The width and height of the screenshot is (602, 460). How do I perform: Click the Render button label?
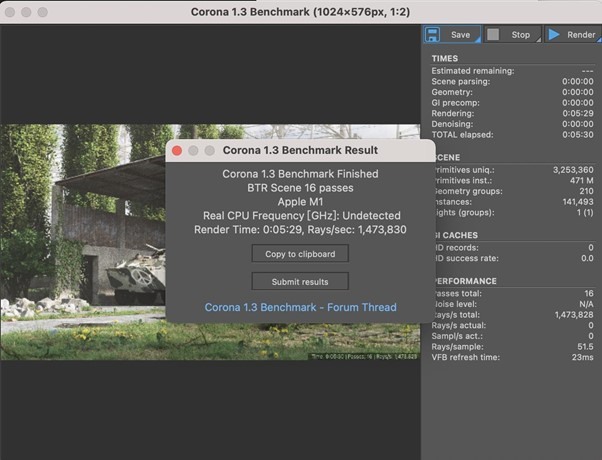click(x=581, y=35)
